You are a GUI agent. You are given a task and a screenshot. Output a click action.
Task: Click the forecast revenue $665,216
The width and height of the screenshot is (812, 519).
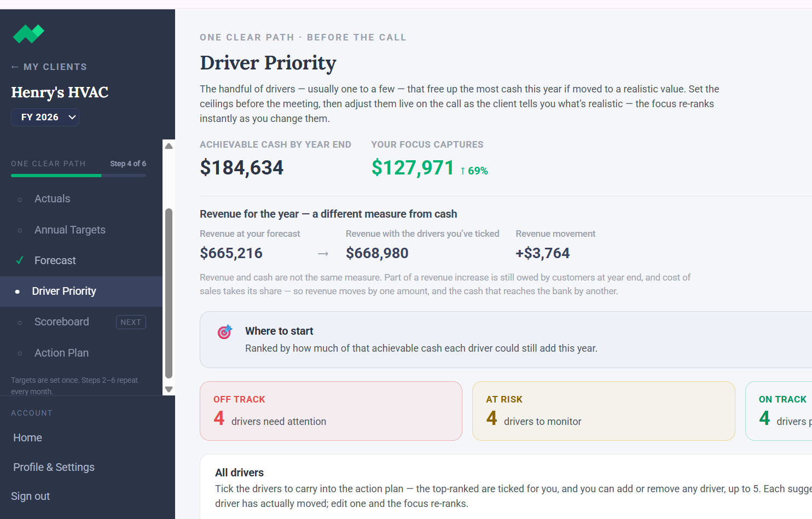(231, 253)
